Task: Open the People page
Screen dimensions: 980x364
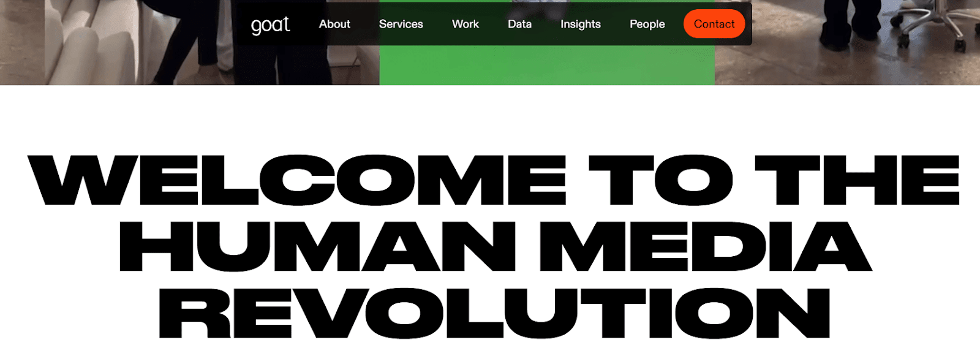Action: [647, 24]
